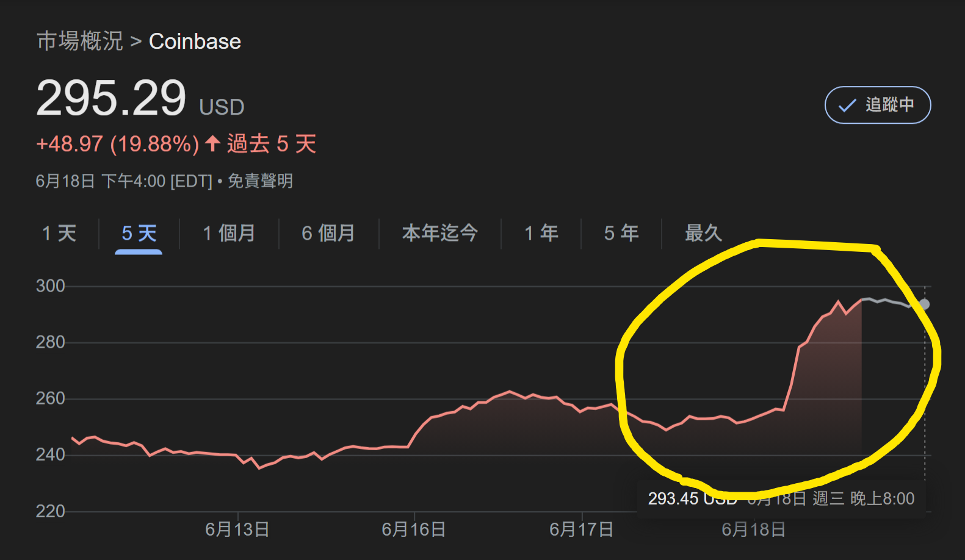This screenshot has width=965, height=560.
Task: Click the 220 y-axis label
Action: [51, 511]
